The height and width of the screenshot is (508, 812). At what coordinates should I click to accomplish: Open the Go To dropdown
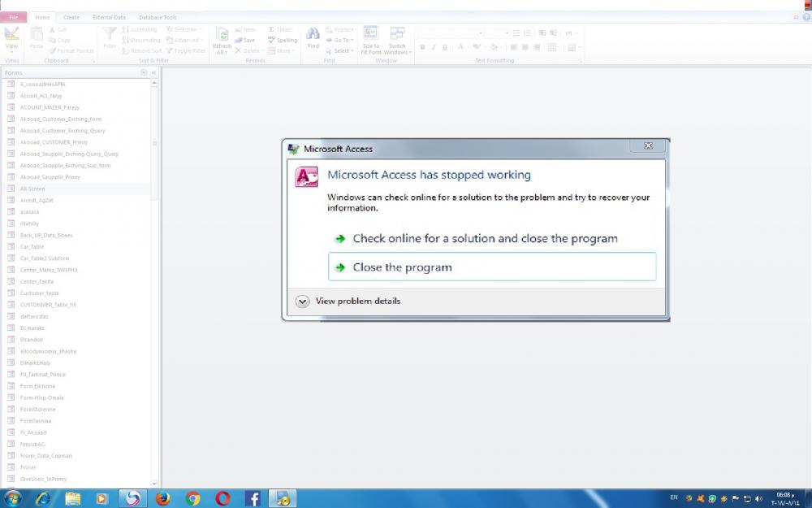click(339, 41)
